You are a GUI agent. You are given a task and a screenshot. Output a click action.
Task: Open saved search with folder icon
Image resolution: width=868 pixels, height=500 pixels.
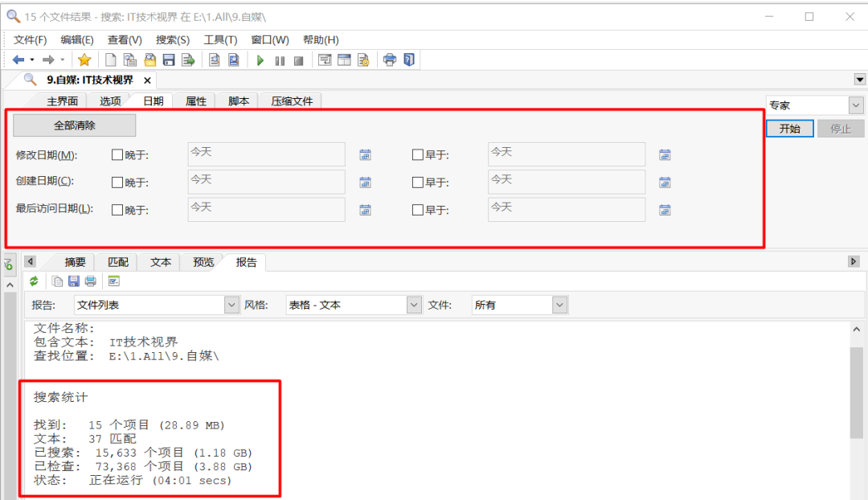[x=150, y=59]
